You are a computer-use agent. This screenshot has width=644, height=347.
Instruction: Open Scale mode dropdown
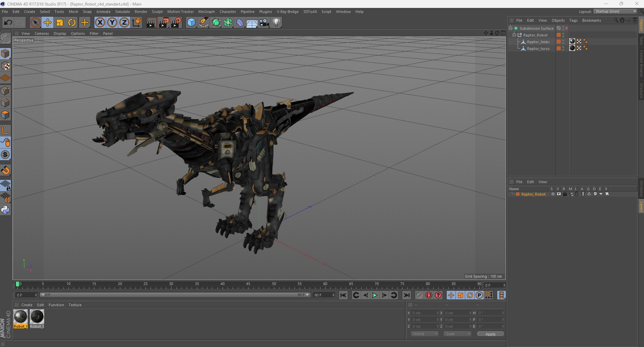458,334
